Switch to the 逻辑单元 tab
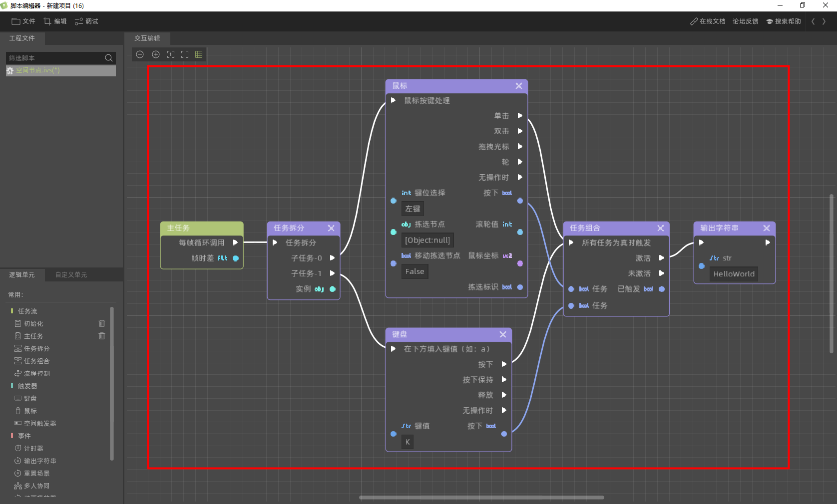The width and height of the screenshot is (837, 504). (22, 274)
